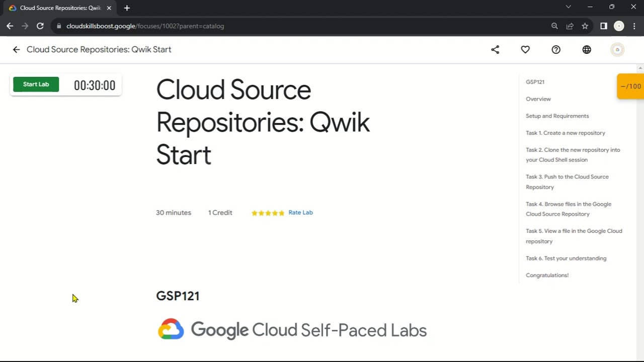Reload the page with browser refresh icon
Viewport: 644px width, 362px height.
(x=40, y=26)
